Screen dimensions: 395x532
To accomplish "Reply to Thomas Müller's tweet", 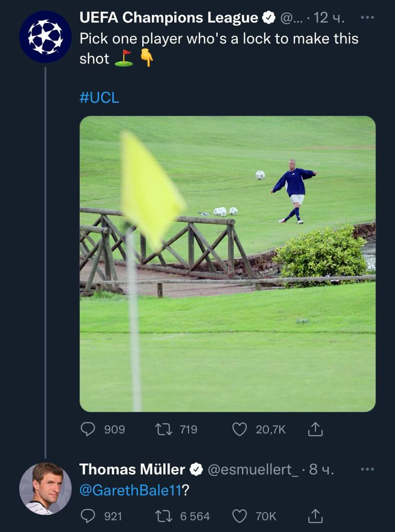I will point(88,516).
